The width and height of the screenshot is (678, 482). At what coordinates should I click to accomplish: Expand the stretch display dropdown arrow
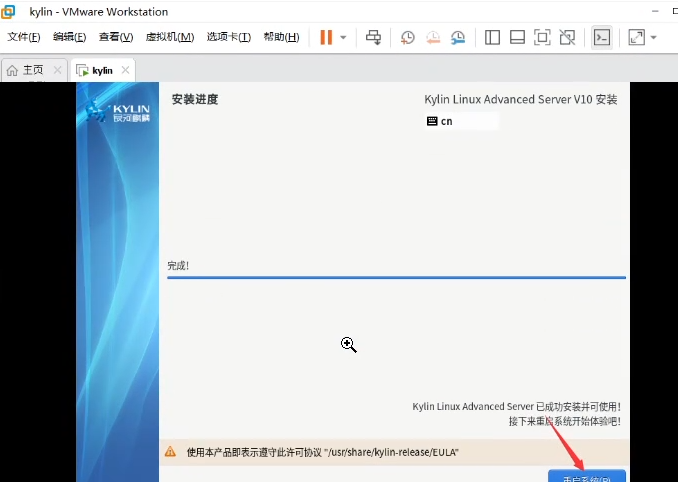(653, 38)
